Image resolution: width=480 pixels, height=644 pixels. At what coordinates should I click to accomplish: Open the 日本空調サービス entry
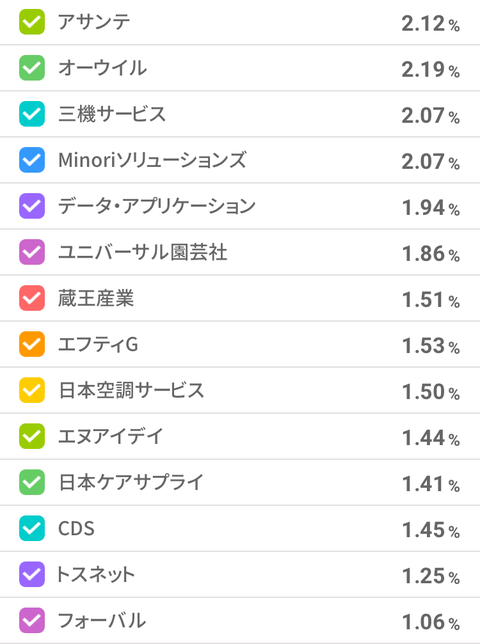(x=240, y=390)
